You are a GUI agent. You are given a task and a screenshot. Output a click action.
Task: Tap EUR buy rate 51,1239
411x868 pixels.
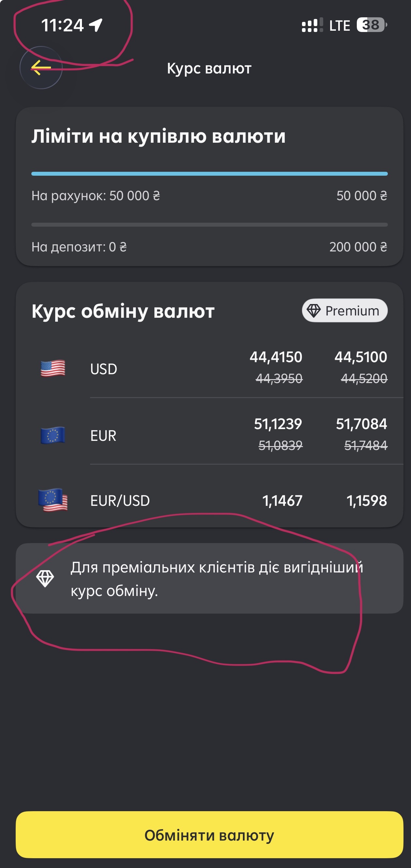coord(278,424)
